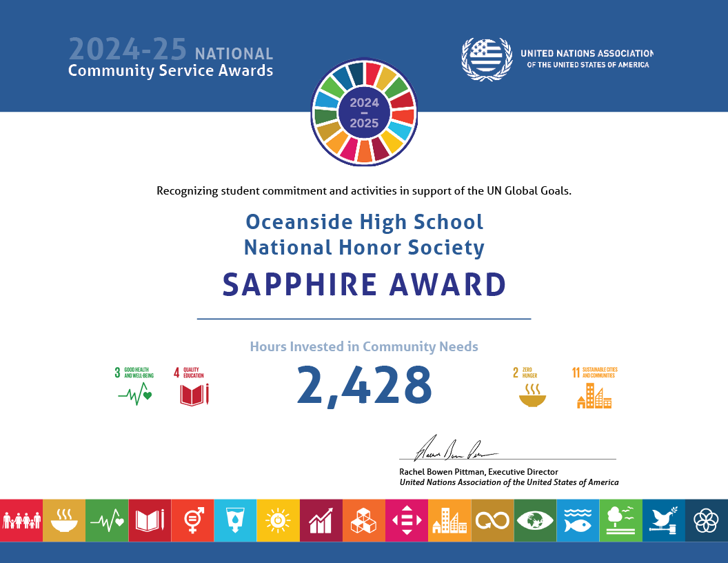This screenshot has width=728, height=563.
Task: Click the Hours Invested in Community Needs label
Action: [364, 346]
